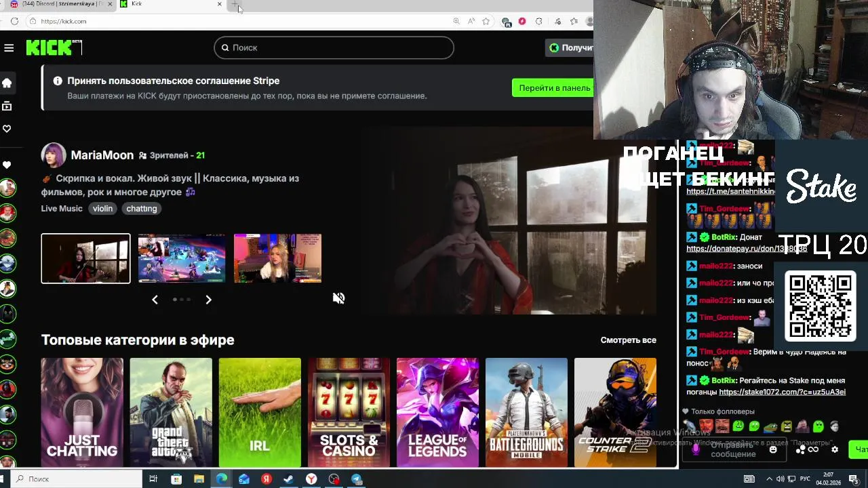Open the Kick hamburger menu
This screenshot has height=488, width=868.
click(9, 47)
